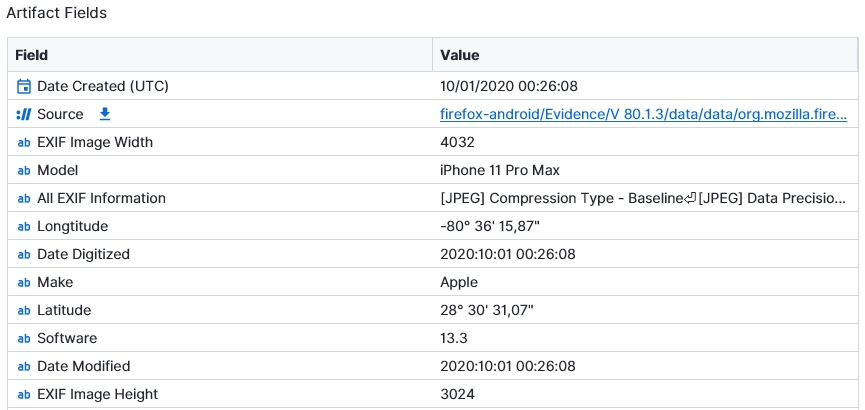The height and width of the screenshot is (410, 865).
Task: Open the firefox-android source file link
Action: [x=643, y=114]
